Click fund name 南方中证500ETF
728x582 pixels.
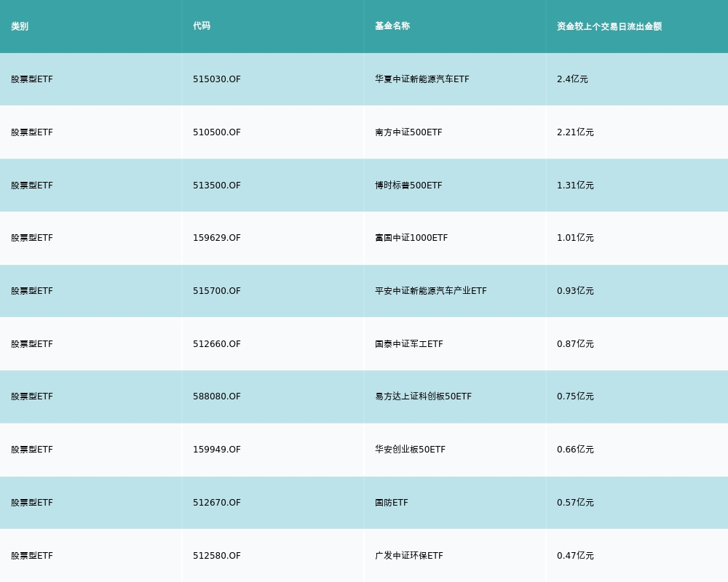click(408, 132)
